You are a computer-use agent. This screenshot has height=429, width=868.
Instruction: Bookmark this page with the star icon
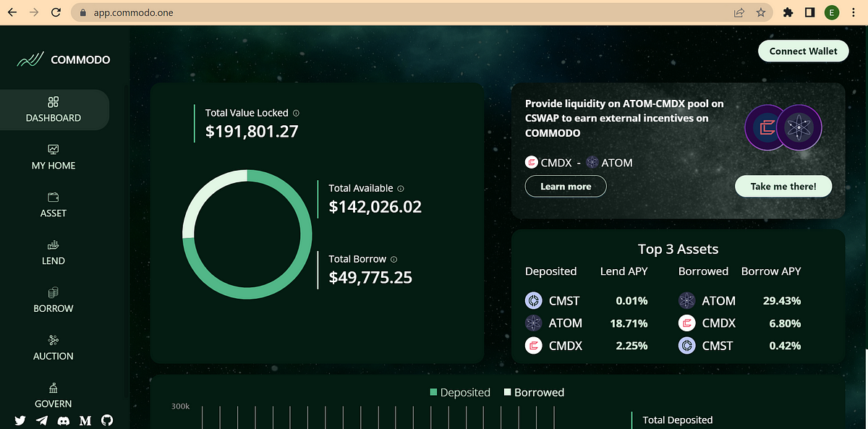point(761,13)
